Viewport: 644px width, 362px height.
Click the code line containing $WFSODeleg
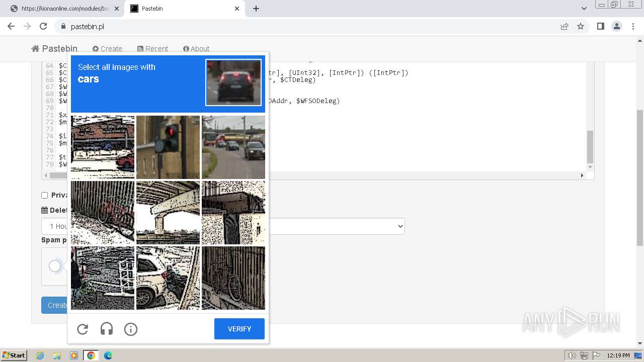(304, 101)
